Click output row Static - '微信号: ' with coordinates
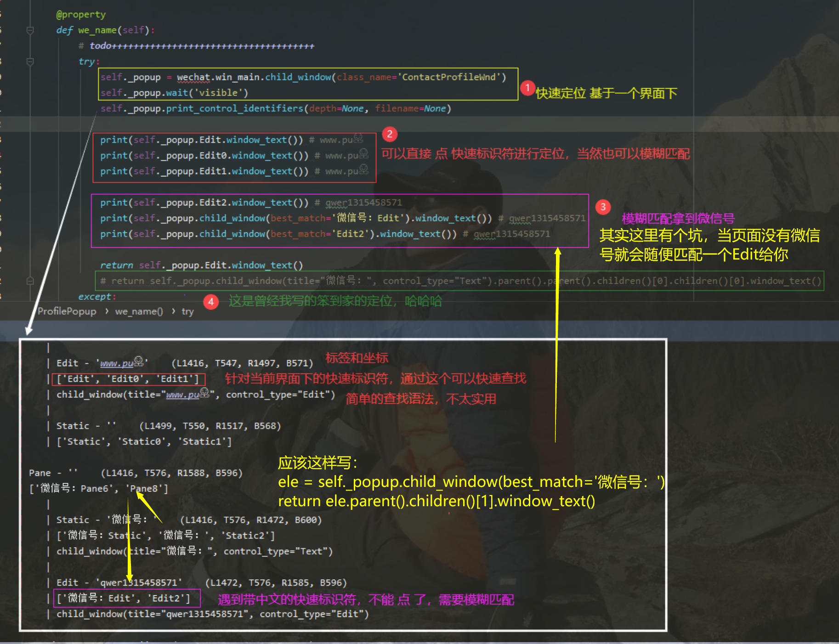This screenshot has width=839, height=644. (x=189, y=520)
